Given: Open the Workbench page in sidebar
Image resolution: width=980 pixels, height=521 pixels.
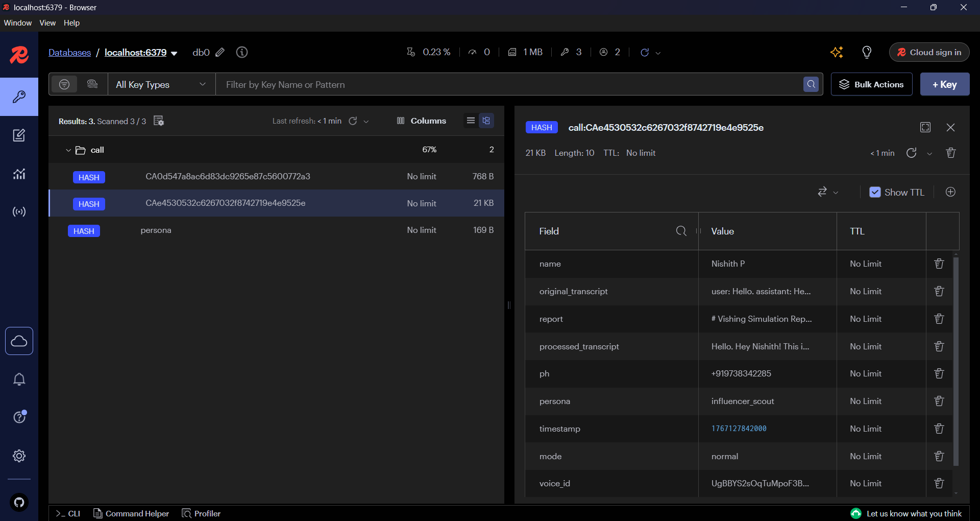Looking at the screenshot, I should [19, 135].
